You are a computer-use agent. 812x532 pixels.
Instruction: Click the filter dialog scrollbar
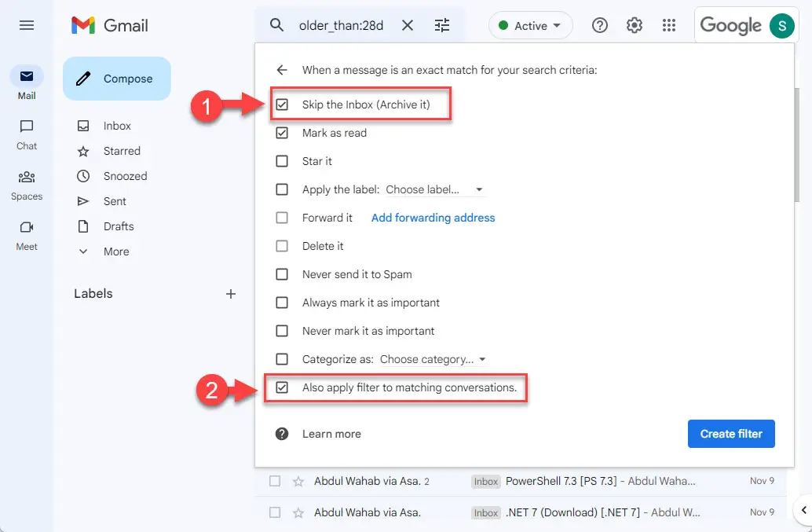click(x=797, y=145)
